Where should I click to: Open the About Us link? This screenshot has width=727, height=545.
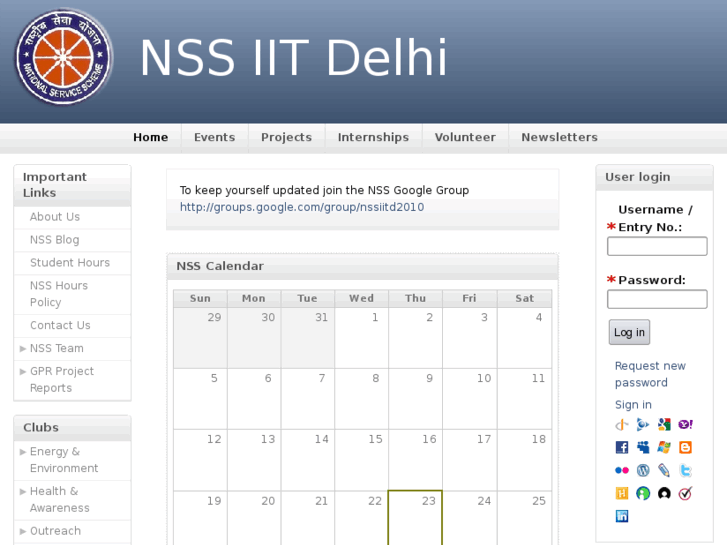point(55,217)
